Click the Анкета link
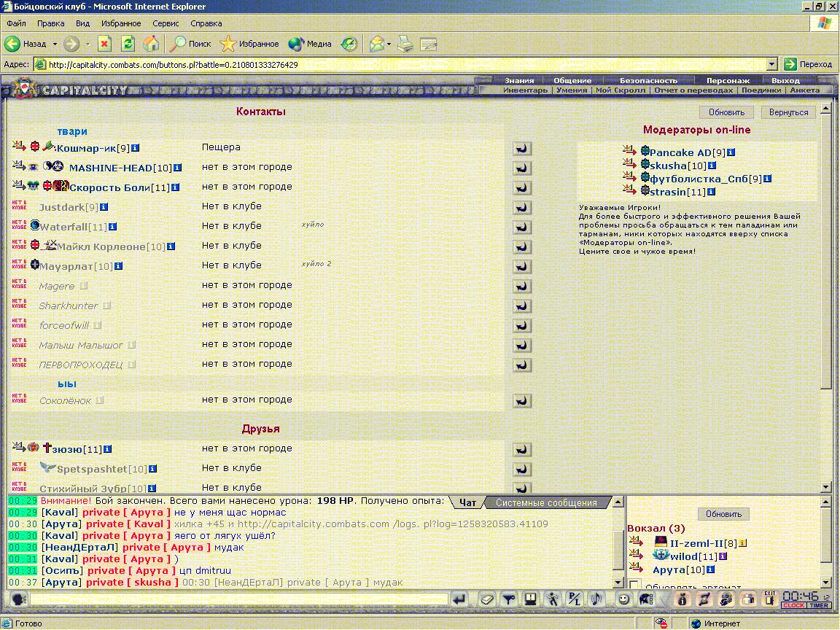 (805, 90)
